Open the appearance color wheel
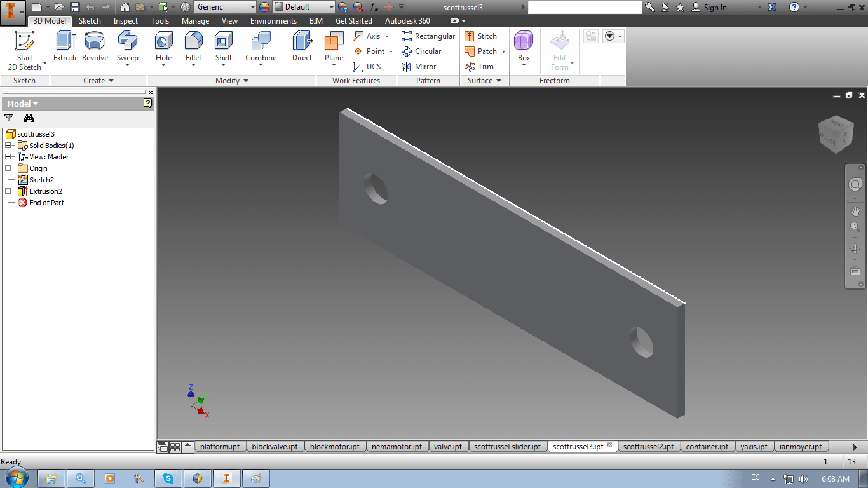Viewport: 868px width, 488px height. tap(264, 7)
